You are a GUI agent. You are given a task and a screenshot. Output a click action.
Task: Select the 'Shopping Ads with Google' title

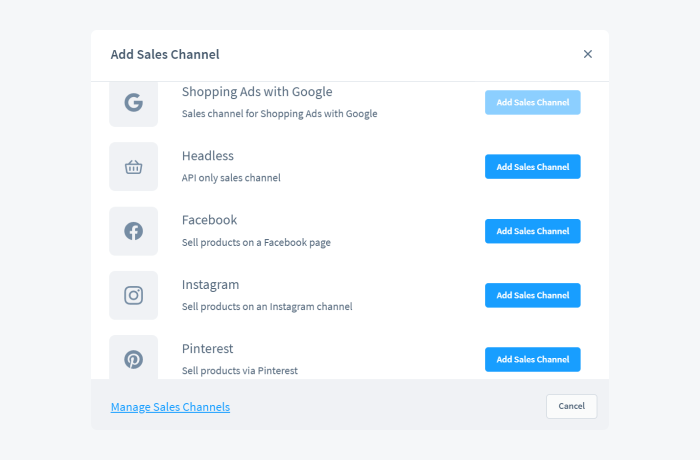257,92
